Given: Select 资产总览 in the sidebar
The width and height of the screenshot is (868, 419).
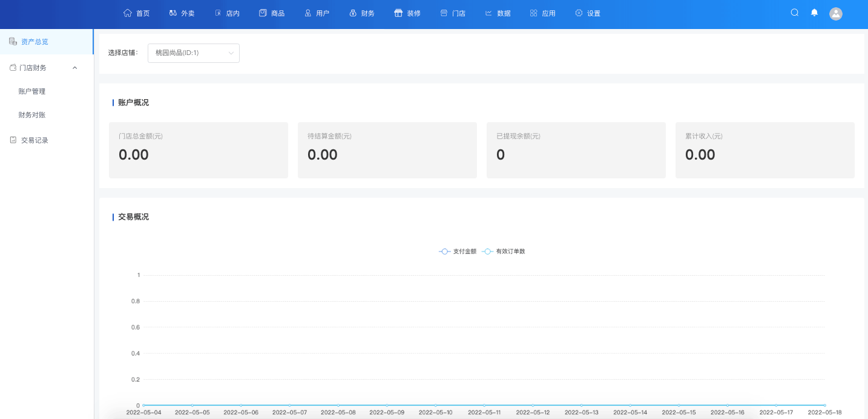Looking at the screenshot, I should click(35, 42).
